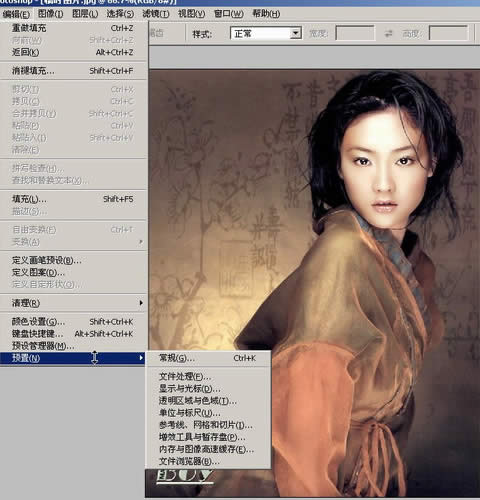The width and height of the screenshot is (480, 500).
Task: Select 参考线、网格和切片(I)... entry
Action: tap(208, 425)
